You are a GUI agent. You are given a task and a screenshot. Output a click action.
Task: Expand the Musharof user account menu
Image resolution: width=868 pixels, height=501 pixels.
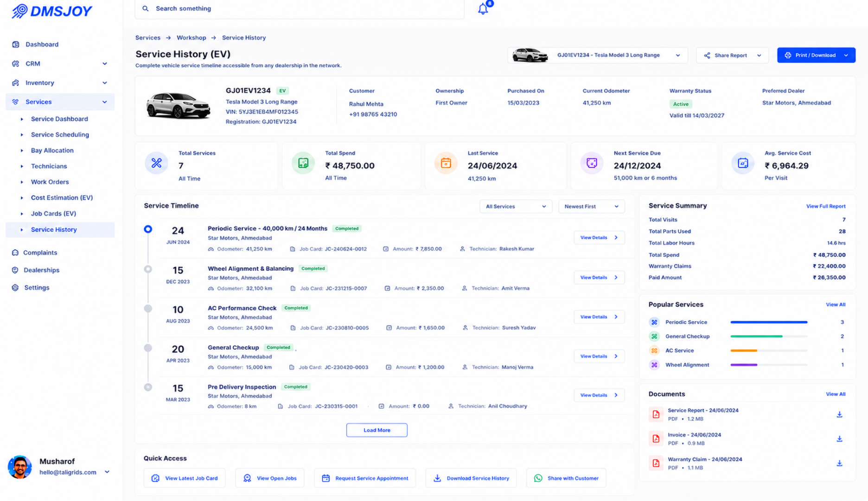[107, 472]
